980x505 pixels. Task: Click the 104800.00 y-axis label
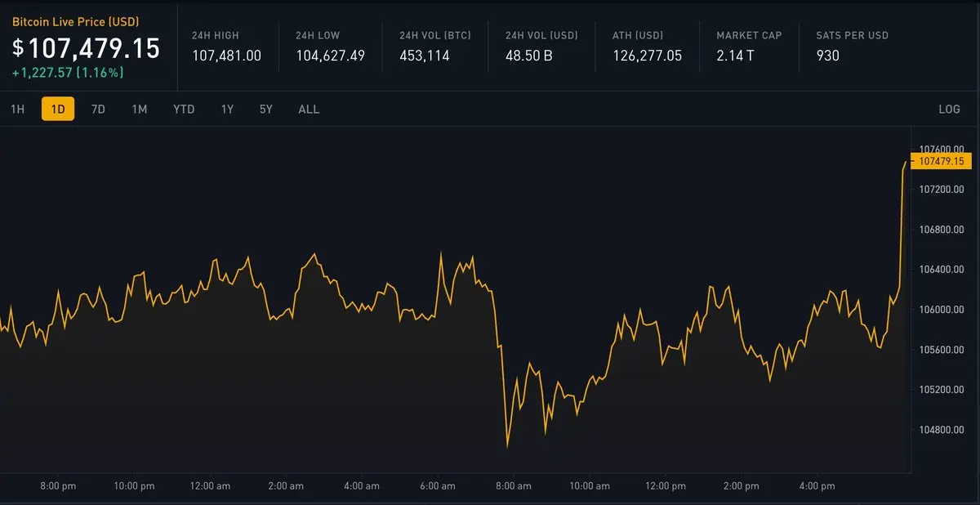click(x=942, y=429)
